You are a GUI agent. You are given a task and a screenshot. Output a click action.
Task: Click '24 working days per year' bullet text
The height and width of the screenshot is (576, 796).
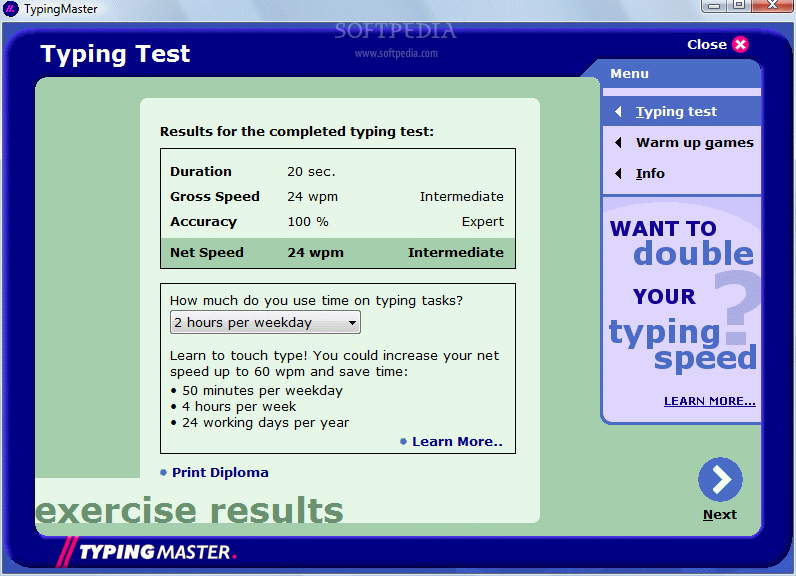pyautogui.click(x=266, y=423)
